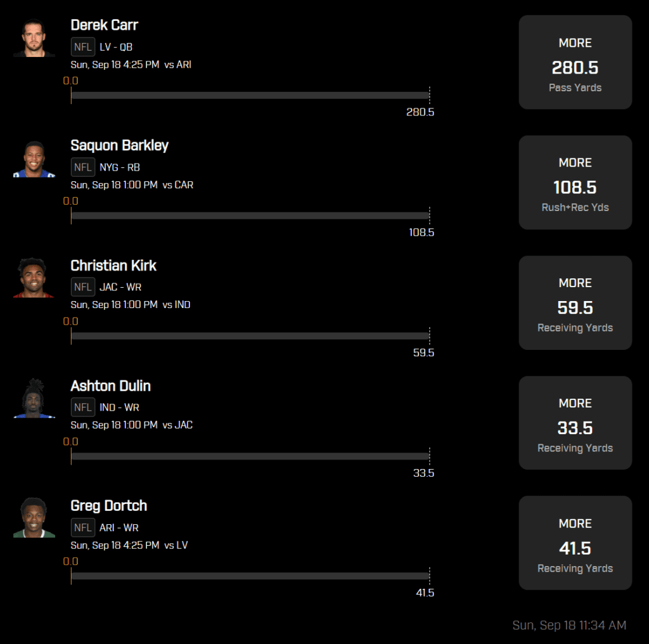Select the MORE 41.5 Receiving Yards card
This screenshot has height=644, width=649.
click(x=575, y=543)
